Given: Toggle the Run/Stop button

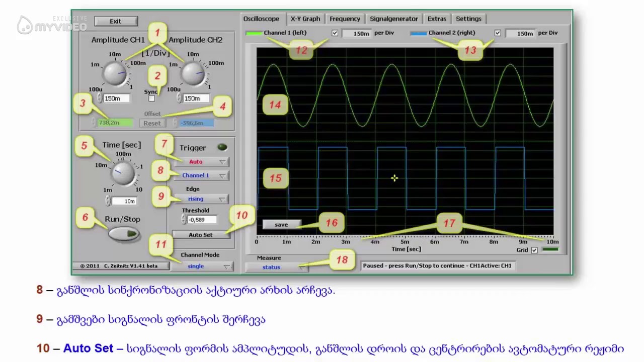Looking at the screenshot, I should click(124, 234).
